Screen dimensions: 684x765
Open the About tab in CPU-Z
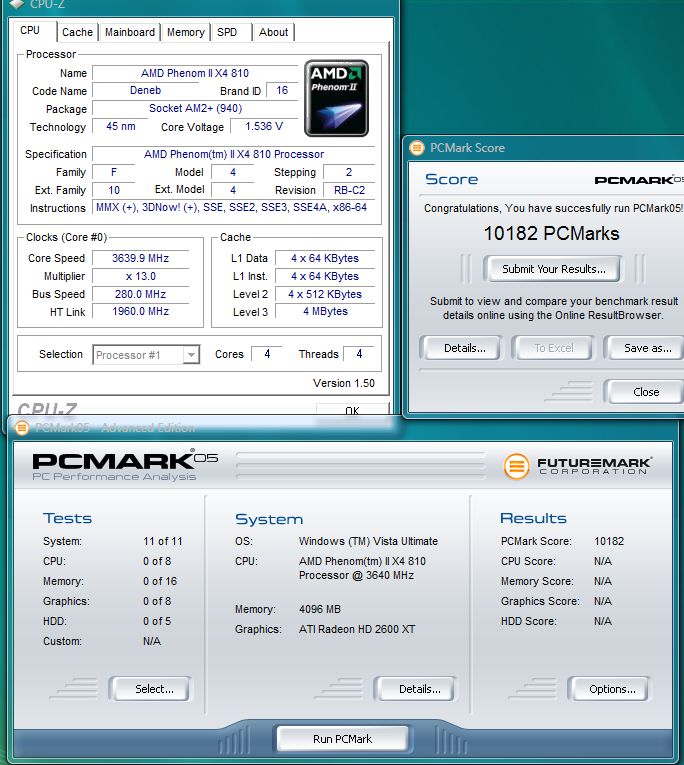[x=273, y=32]
